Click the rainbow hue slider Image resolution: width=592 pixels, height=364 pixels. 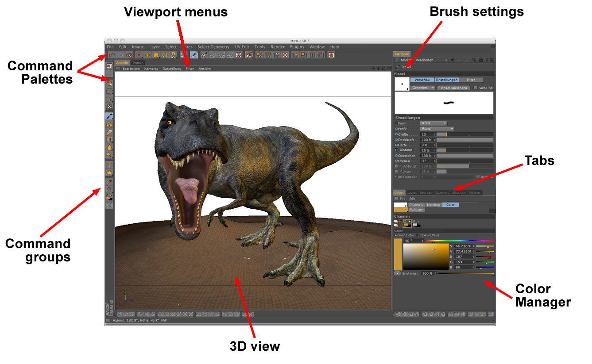[x=460, y=241]
